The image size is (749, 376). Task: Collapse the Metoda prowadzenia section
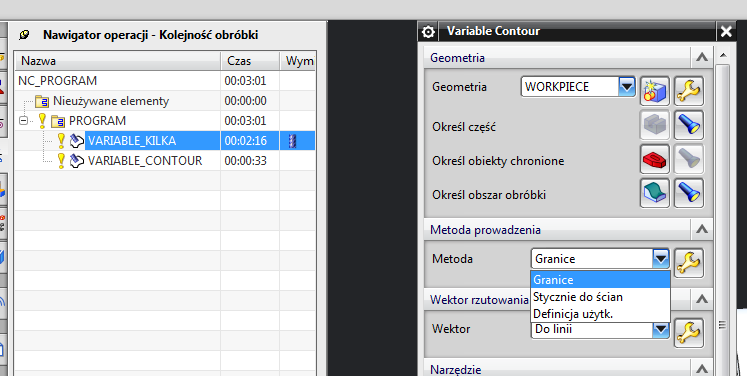pyautogui.click(x=702, y=229)
